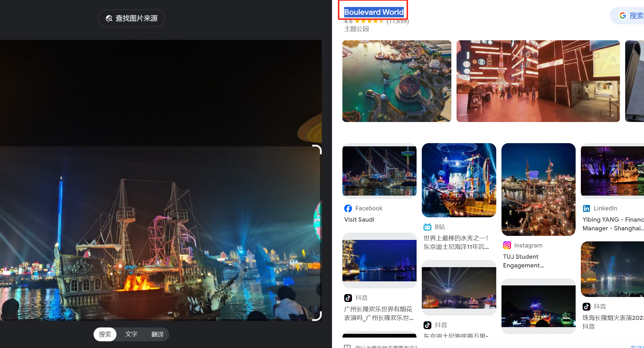Viewport: 644px width, 348px height.
Task: Switch to the 文字 text mode tab
Action: click(x=131, y=334)
